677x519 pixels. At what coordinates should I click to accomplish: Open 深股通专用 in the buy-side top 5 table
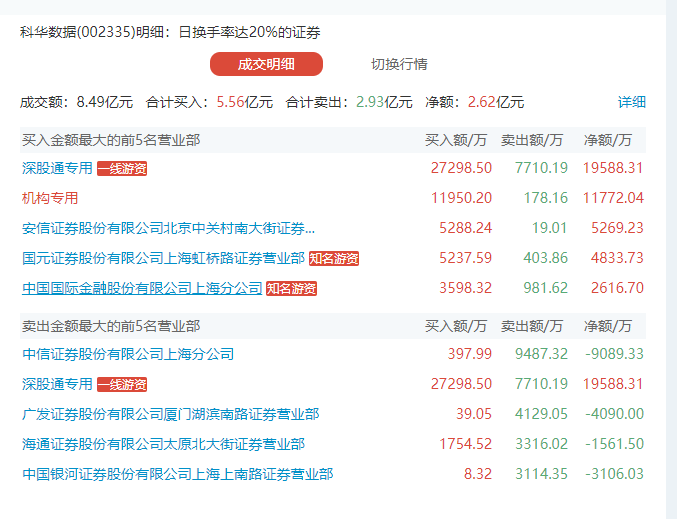57,168
